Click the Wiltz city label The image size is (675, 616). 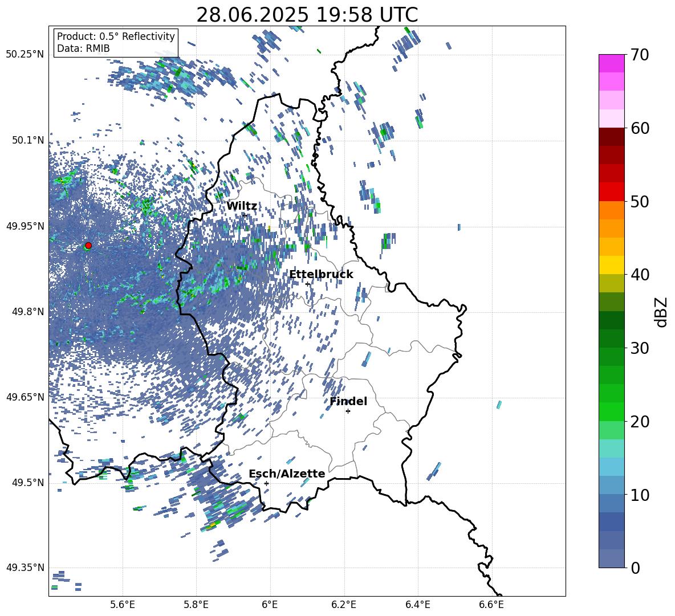click(x=242, y=206)
